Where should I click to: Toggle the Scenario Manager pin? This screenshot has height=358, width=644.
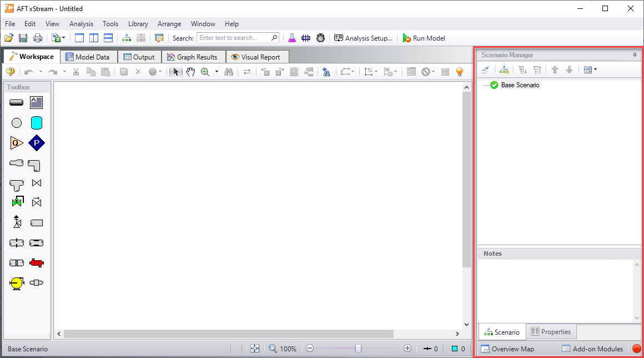point(635,54)
